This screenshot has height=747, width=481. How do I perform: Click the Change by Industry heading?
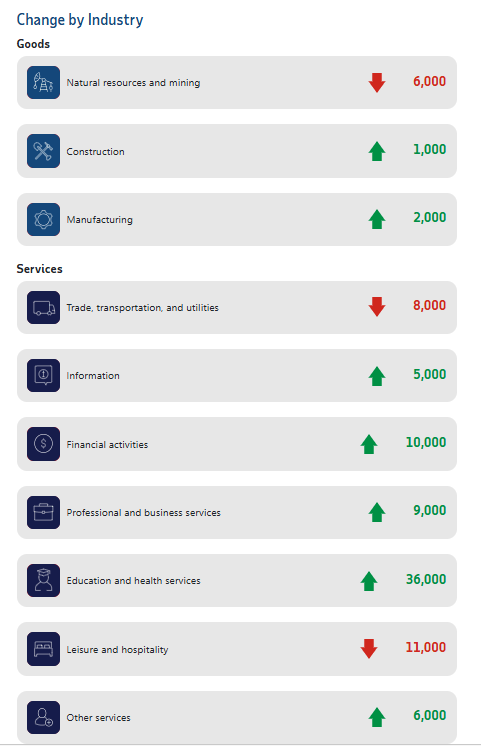(80, 20)
